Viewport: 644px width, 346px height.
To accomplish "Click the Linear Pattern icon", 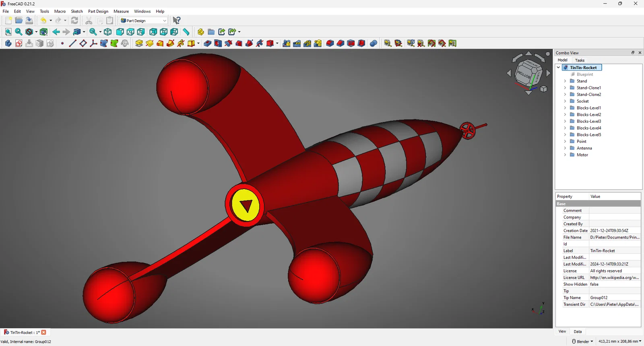I will (x=297, y=43).
